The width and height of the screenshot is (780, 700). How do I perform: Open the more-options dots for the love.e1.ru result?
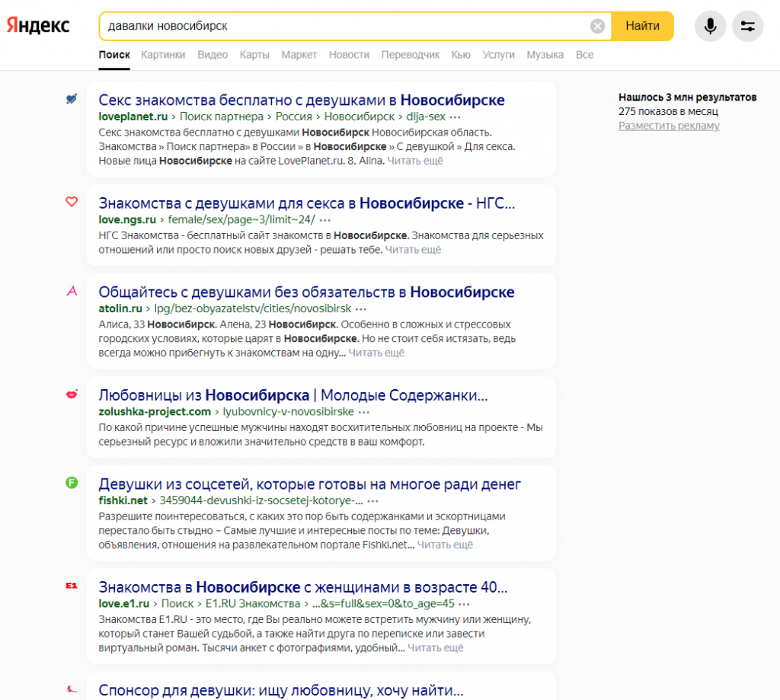click(464, 605)
